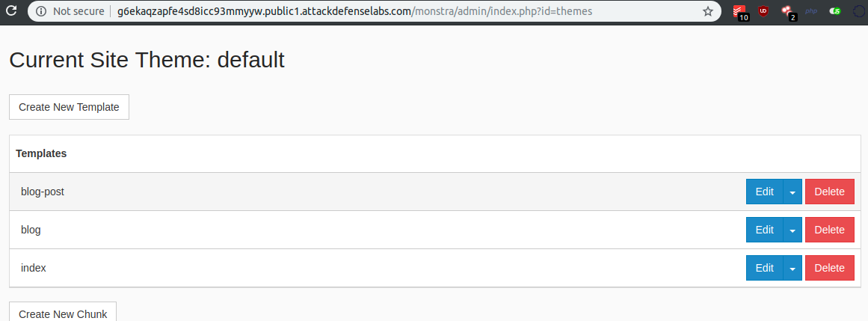Open the uBlock Origin extension
The image size is (868, 321).
pos(763,11)
